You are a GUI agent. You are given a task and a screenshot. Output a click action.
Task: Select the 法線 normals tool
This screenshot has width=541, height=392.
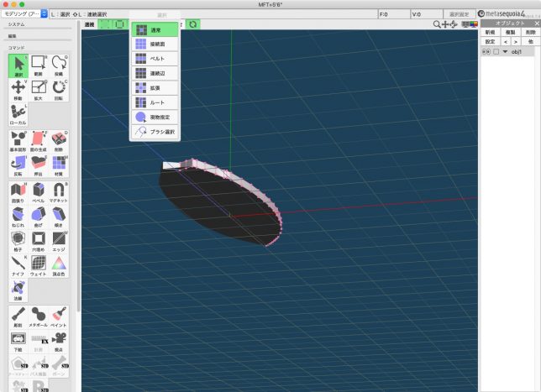18,290
